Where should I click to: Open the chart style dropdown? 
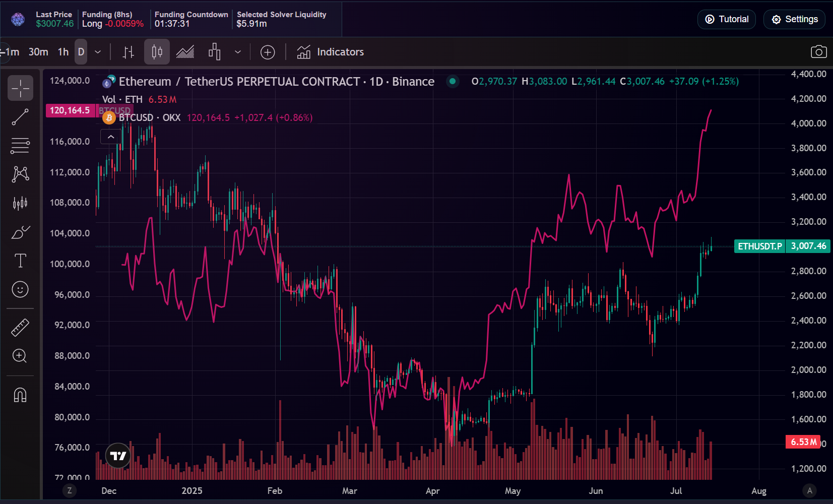(238, 51)
